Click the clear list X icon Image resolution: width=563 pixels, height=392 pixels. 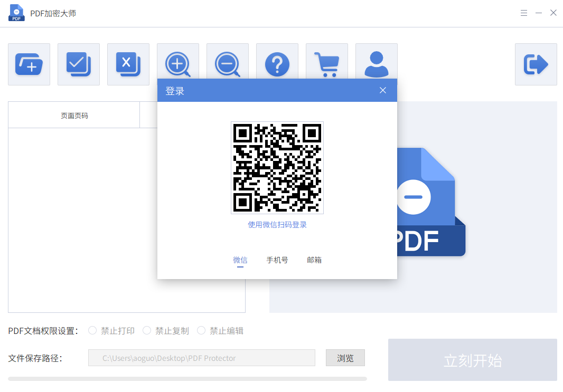tap(128, 64)
